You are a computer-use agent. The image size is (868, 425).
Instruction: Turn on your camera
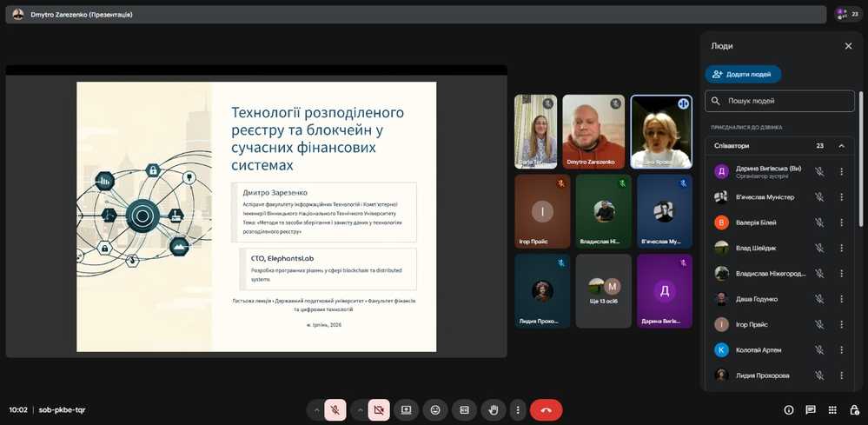[x=379, y=409]
